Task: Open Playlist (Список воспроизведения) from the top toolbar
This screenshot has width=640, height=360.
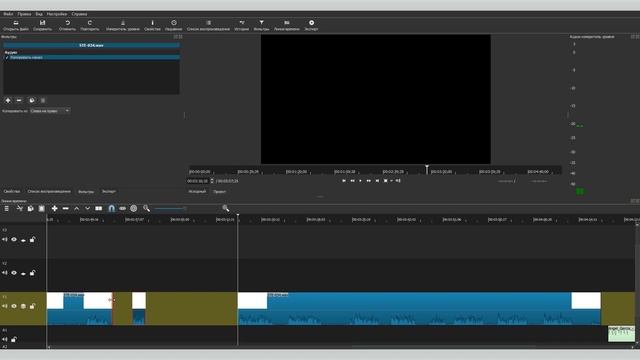Action: [x=209, y=23]
